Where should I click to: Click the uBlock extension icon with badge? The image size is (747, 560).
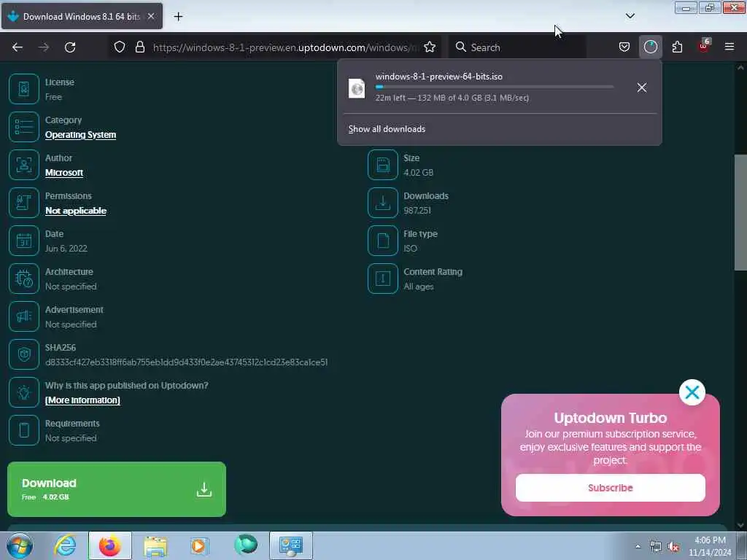point(704,46)
